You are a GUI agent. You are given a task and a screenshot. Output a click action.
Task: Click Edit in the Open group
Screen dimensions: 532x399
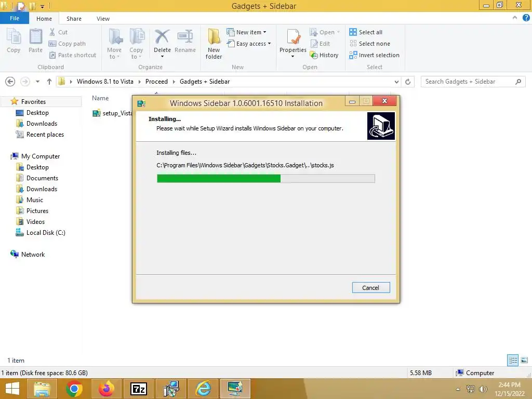[x=320, y=44]
